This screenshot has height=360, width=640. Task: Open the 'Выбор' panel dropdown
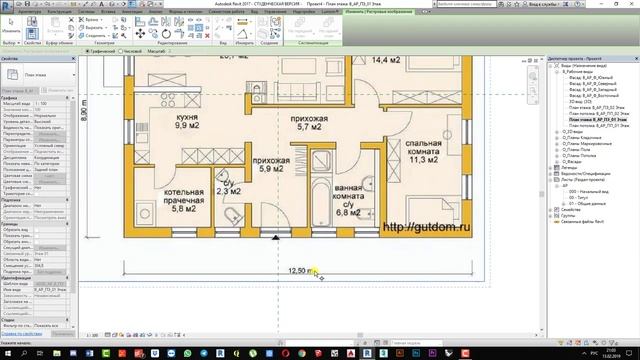pyautogui.click(x=11, y=43)
